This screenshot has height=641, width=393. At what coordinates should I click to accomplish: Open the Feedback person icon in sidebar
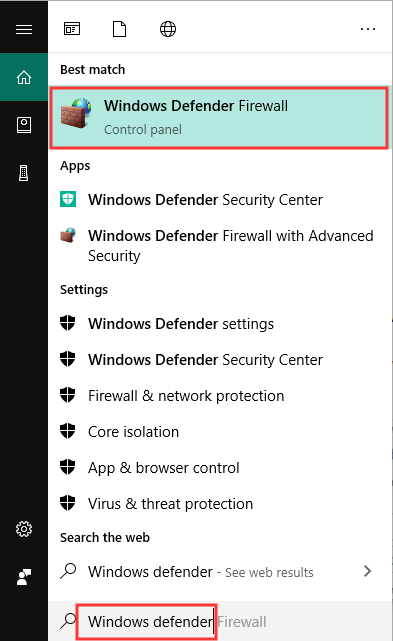(24, 577)
